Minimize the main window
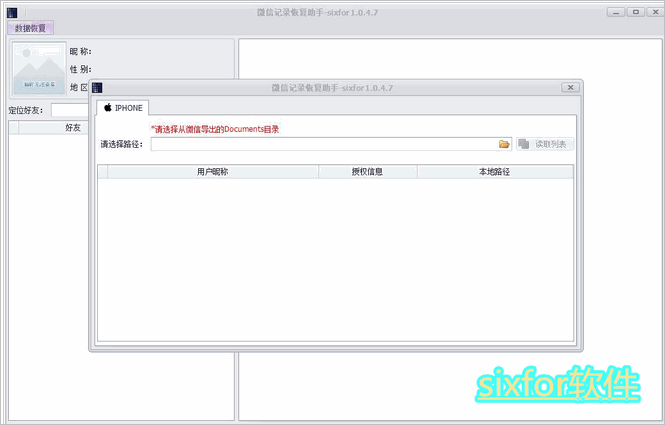 [x=616, y=12]
